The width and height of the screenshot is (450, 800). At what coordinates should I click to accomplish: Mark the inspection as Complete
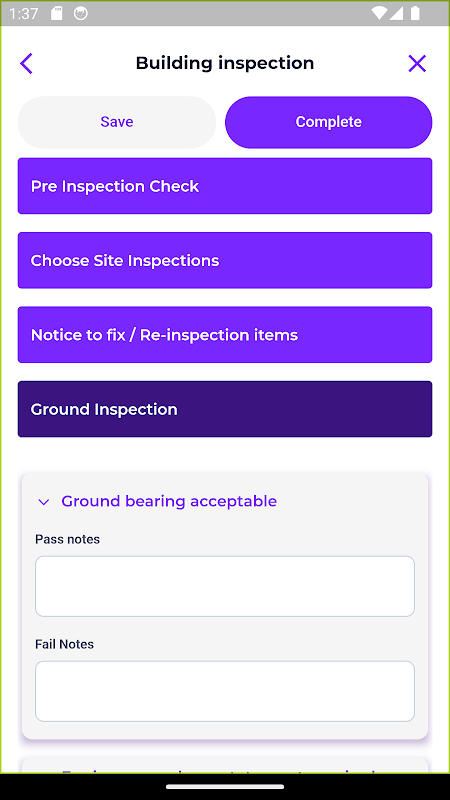point(329,122)
